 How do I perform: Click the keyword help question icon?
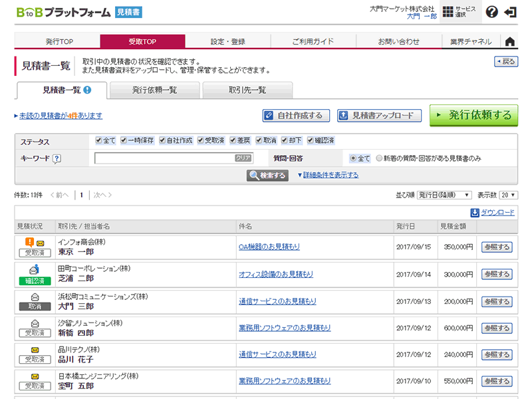pyautogui.click(x=57, y=158)
